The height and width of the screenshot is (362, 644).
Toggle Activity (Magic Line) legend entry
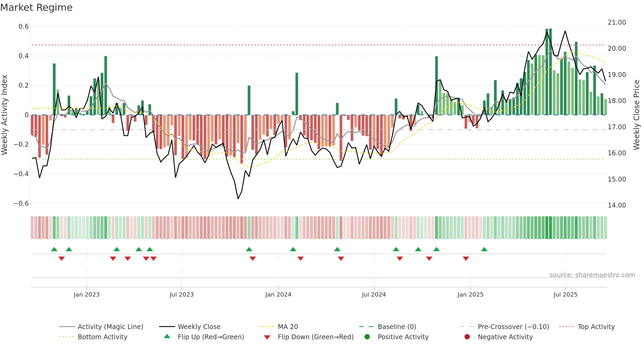point(101,327)
